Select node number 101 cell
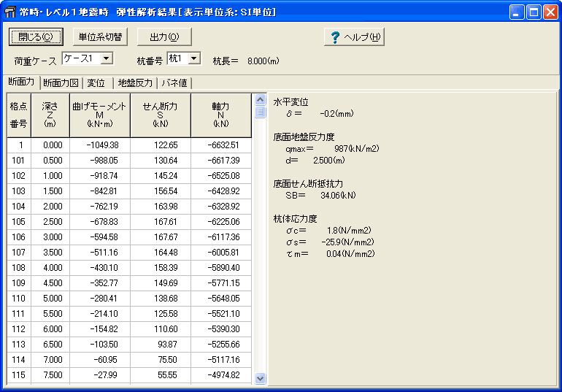Image resolution: width=562 pixels, height=392 pixels. point(19,161)
